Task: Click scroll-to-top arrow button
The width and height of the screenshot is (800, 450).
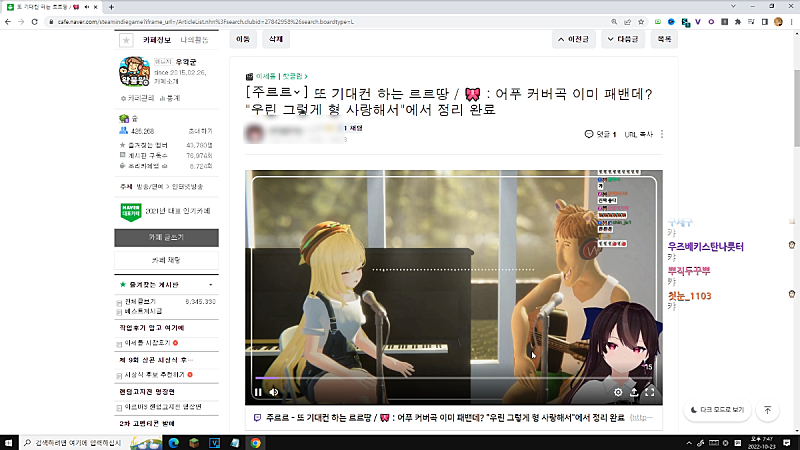Action: point(767,410)
